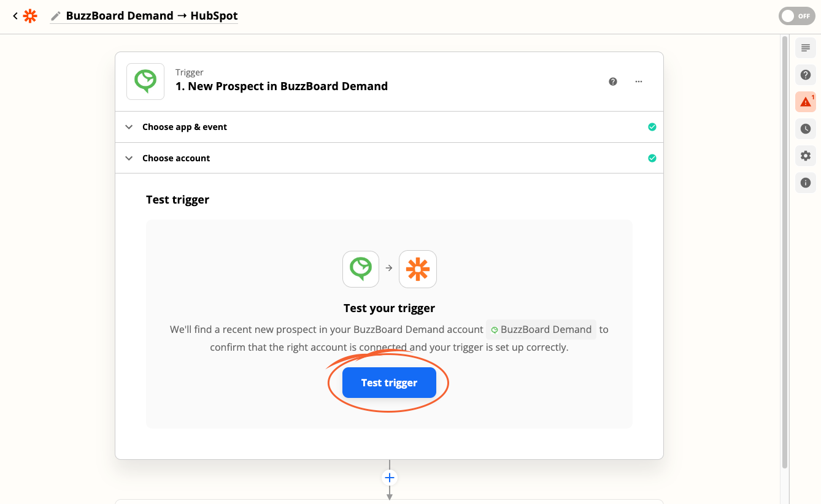821x504 pixels.
Task: Open the Zap history clock icon
Action: point(806,129)
